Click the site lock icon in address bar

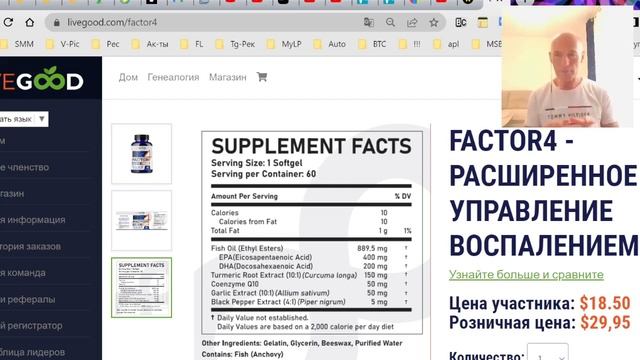(x=57, y=22)
